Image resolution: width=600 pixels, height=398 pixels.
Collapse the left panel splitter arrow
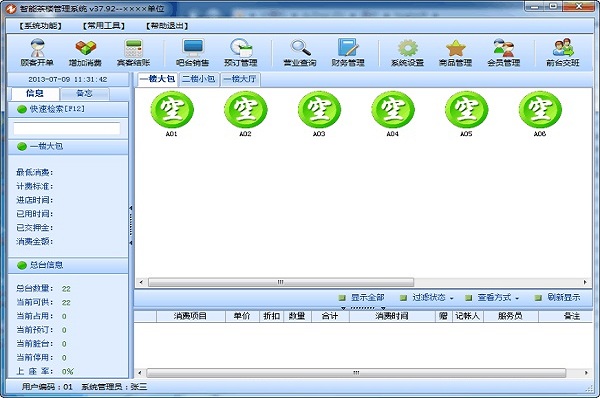point(131,208)
